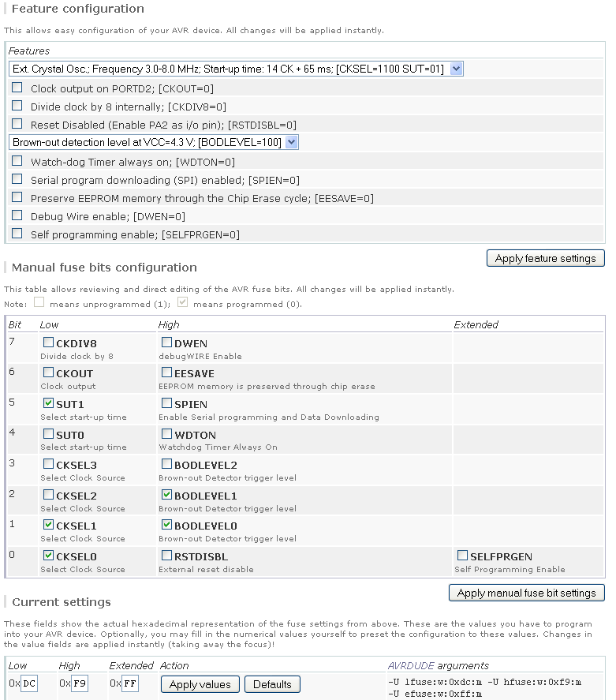Screen dimensions: 616x700
Task: Click the Low fuse hex input field
Action: pyautogui.click(x=29, y=683)
